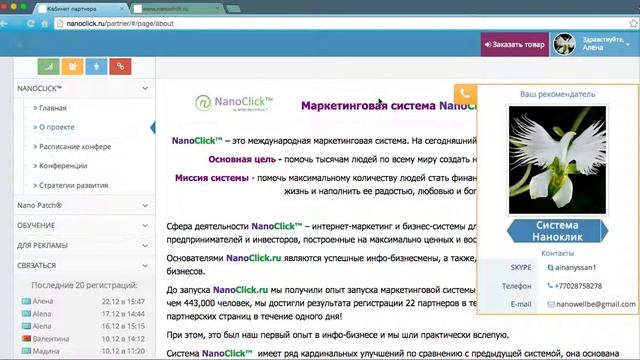Click the NanoClick logo in content

[x=234, y=103]
